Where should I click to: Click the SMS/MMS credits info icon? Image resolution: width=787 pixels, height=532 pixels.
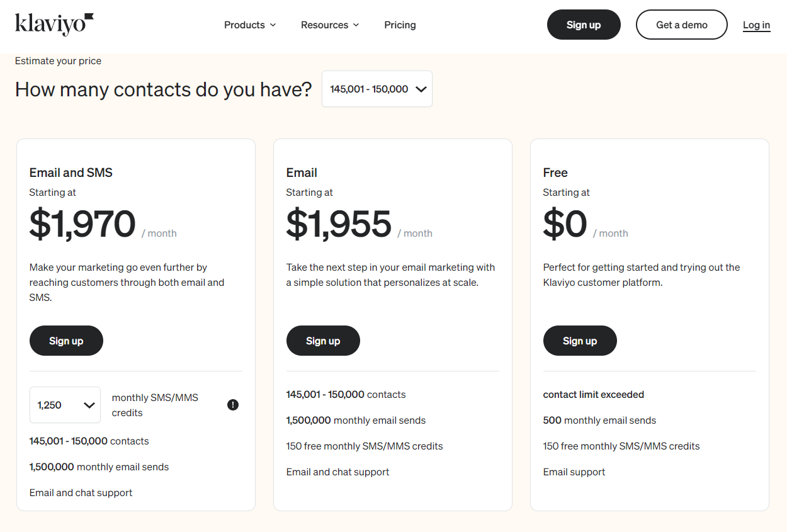coord(233,405)
